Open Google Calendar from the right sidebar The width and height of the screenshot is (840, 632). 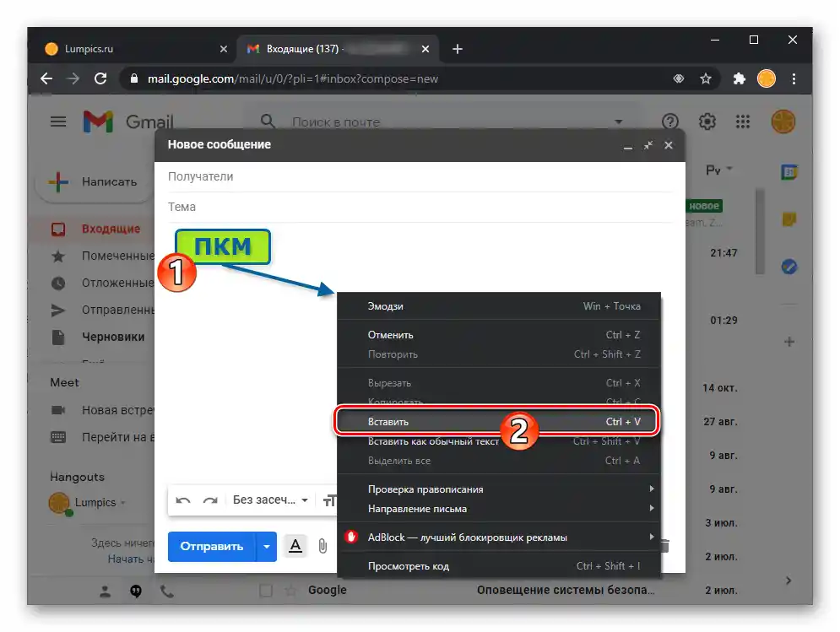point(789,170)
